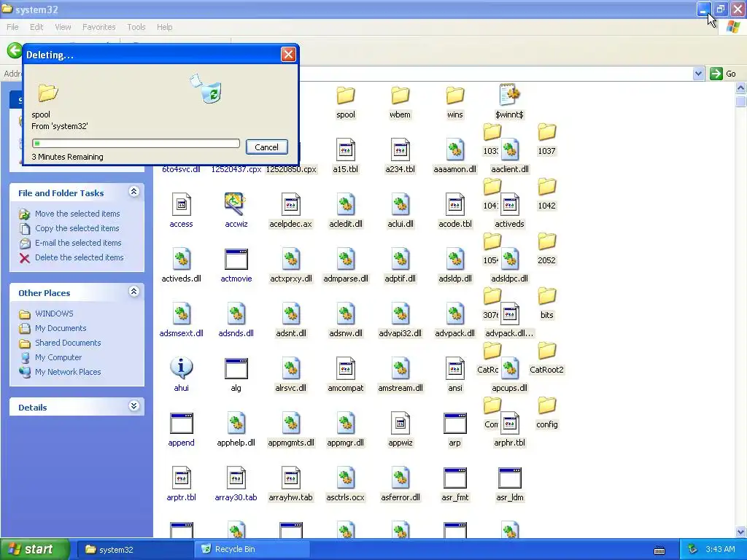
Task: Click the green Back arrow button
Action: point(15,50)
